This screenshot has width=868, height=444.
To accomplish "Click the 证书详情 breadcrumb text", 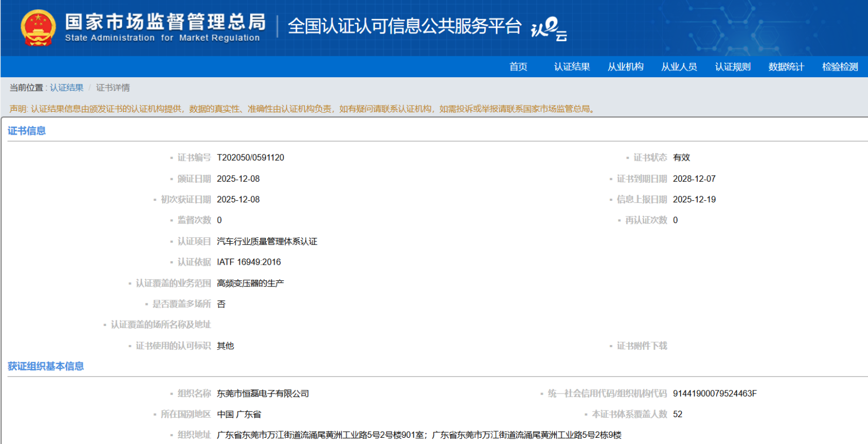I will [113, 88].
